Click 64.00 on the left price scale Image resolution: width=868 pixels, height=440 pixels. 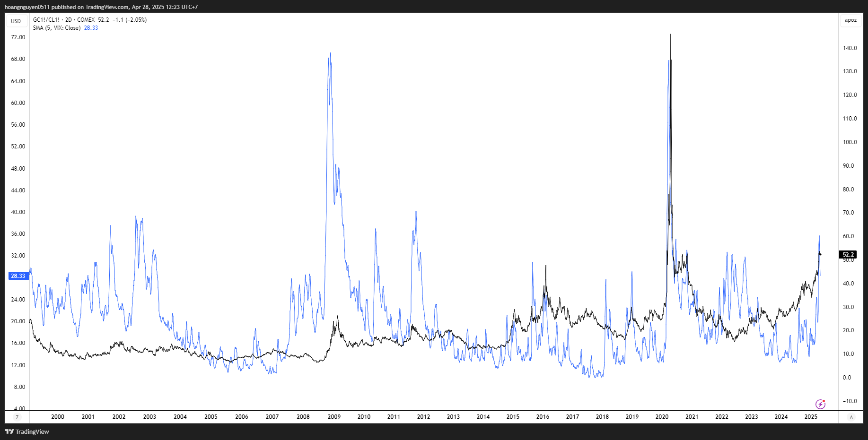18,81
